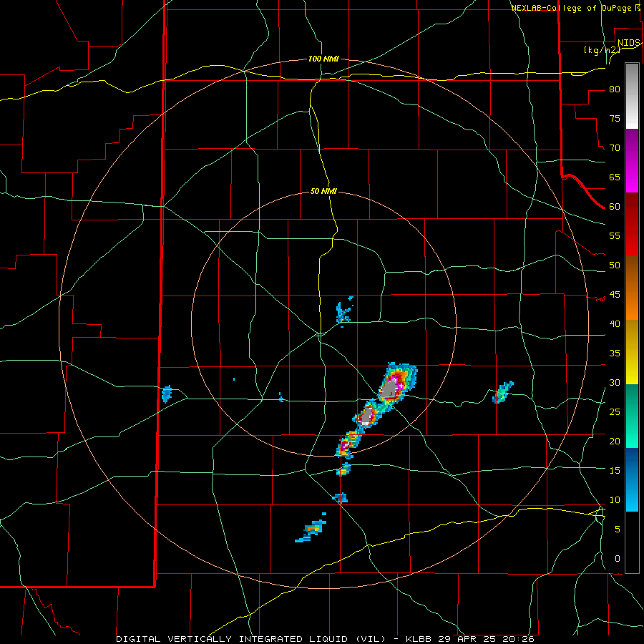Viewport: 644px width, 644px height.
Task: Click the '5' value on the VIL scale
Action: coord(618,530)
